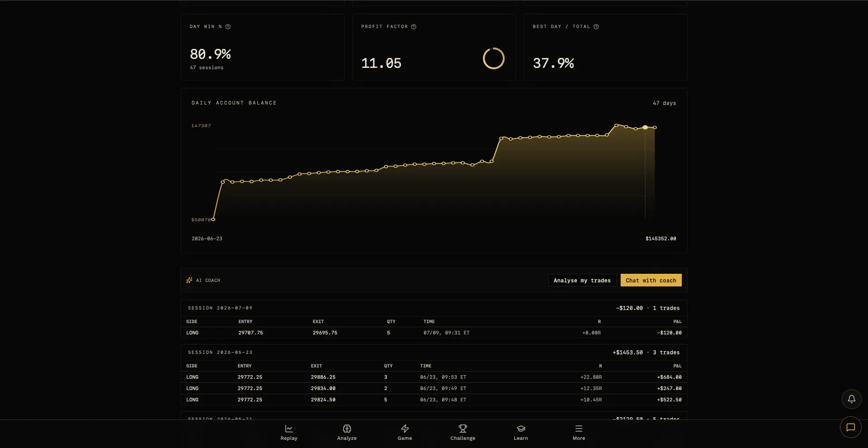Click the +12.35R cell

pos(591,388)
